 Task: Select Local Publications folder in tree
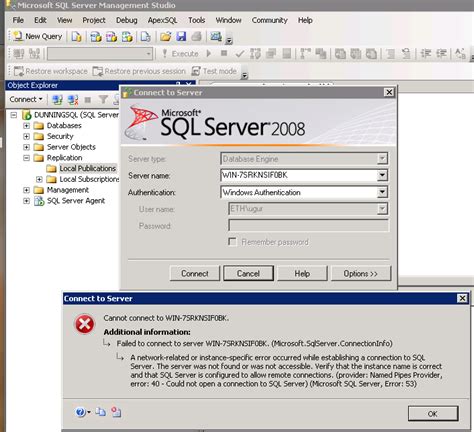click(x=87, y=168)
